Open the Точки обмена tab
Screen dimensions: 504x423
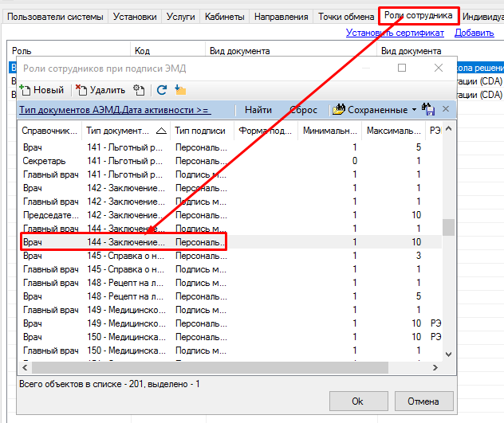(346, 17)
